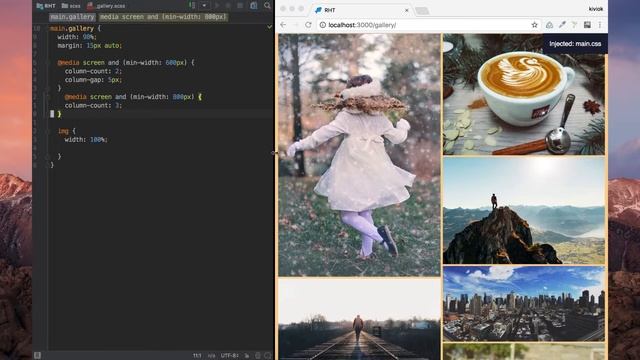Go back in the browser
This screenshot has width=640, height=360.
(283, 25)
